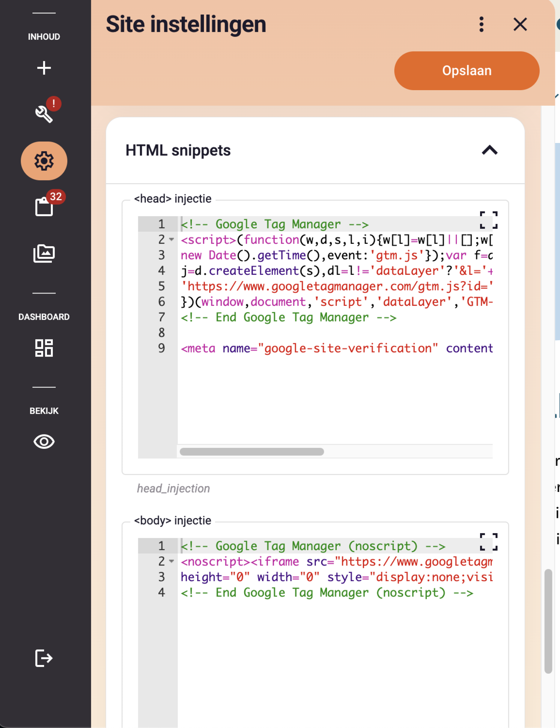Place cursor on google-site-verification meta line

[337, 348]
